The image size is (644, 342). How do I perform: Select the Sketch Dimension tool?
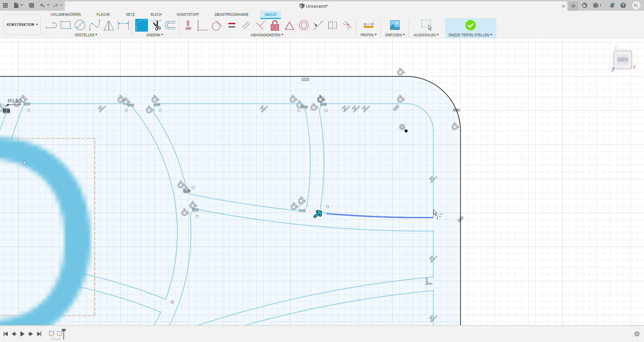pyautogui.click(x=123, y=25)
